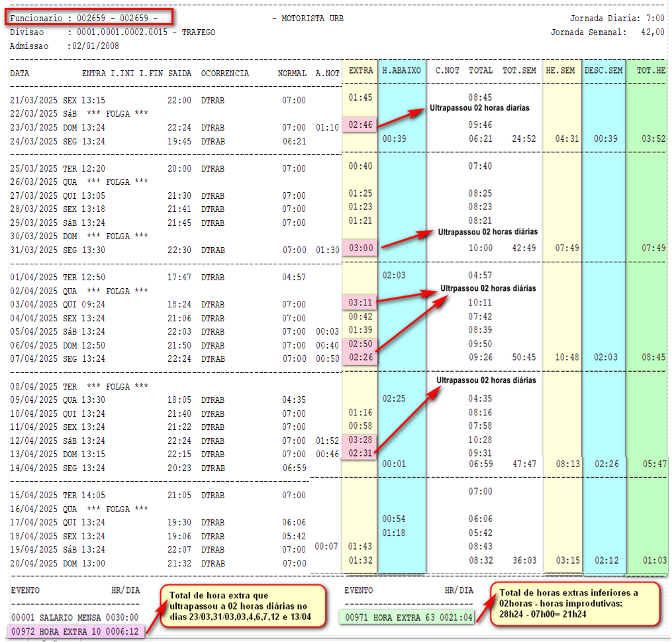This screenshot has height=642, width=672.
Task: Click the 08:45 TOT.HE value
Action: pos(653,357)
